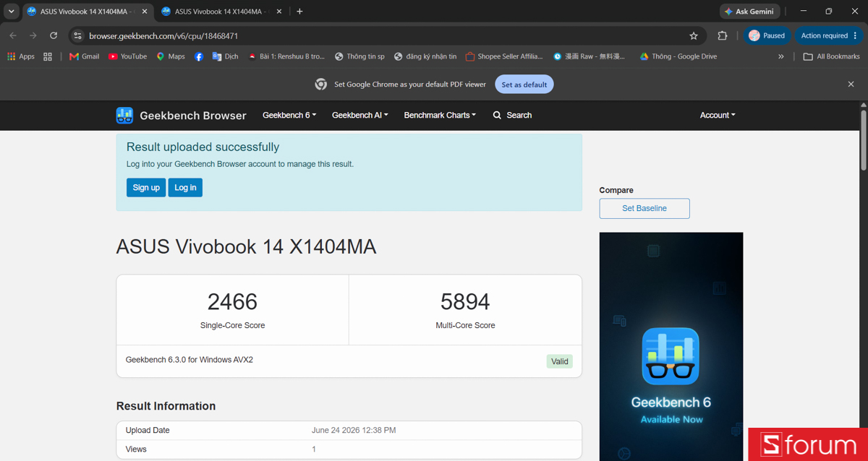The height and width of the screenshot is (461, 868).
Task: Click the page vertical scrollbar
Action: click(863, 141)
